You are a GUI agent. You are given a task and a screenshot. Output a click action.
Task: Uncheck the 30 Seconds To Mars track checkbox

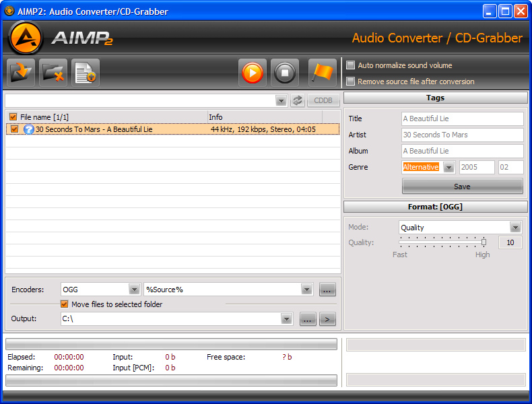click(x=14, y=129)
